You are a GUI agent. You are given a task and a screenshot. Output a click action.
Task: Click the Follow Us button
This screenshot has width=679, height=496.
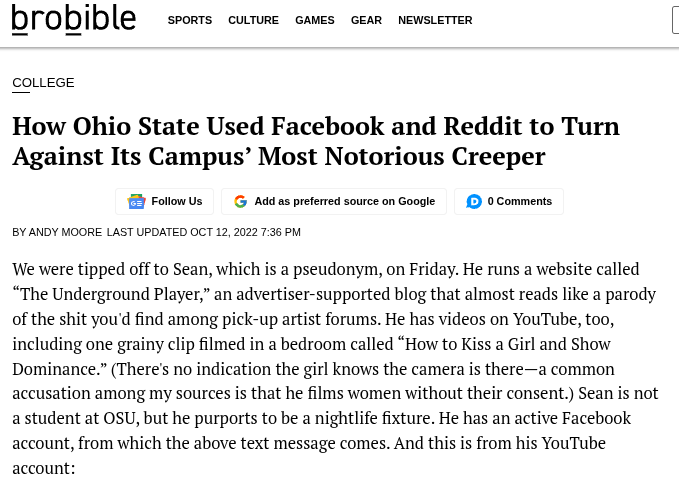pos(165,201)
